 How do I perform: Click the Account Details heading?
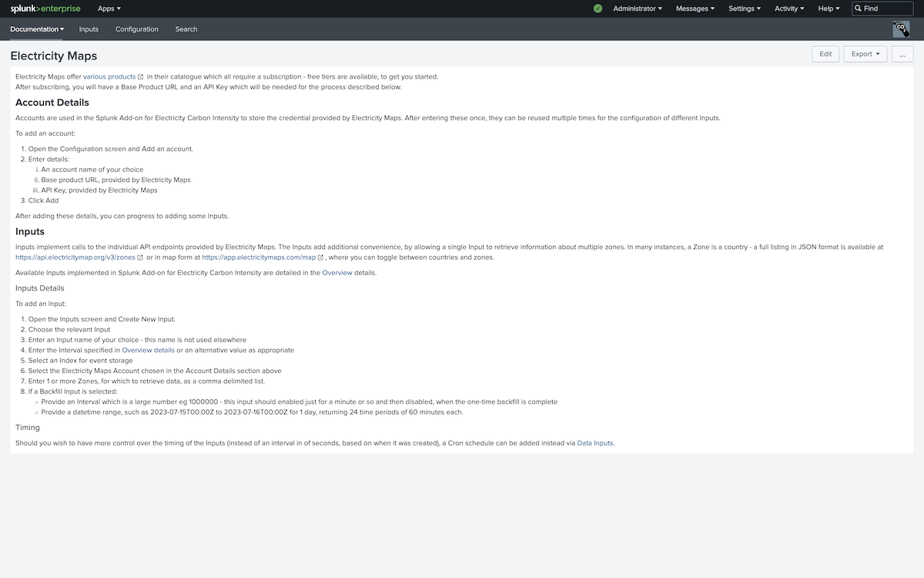(x=52, y=102)
